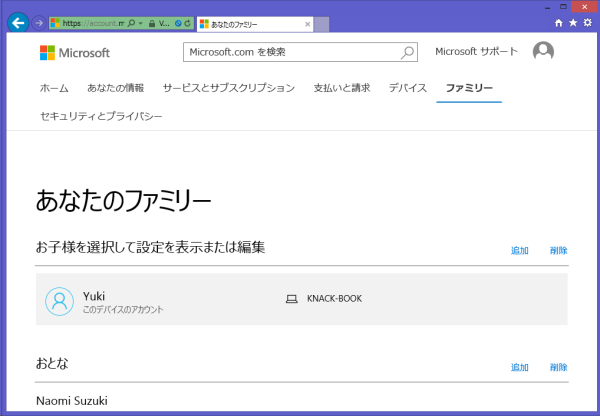Open browser Tools gear icon
The image size is (600, 416).
pyautogui.click(x=587, y=23)
